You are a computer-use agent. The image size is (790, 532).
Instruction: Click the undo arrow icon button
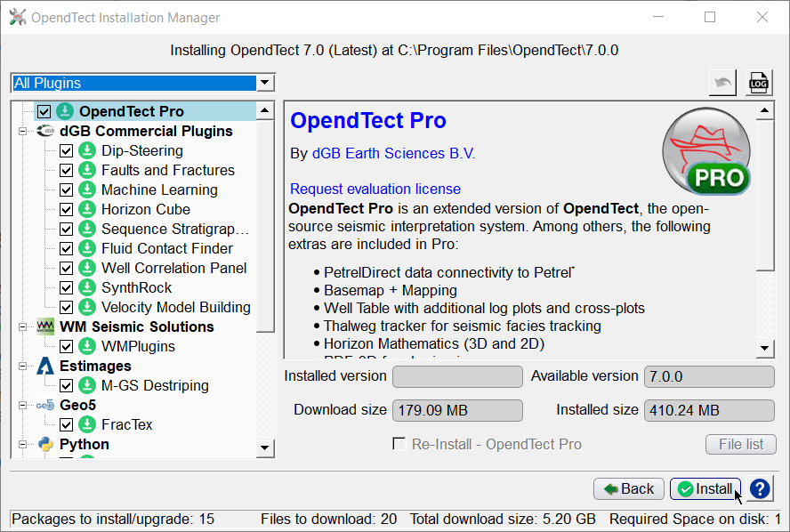[x=723, y=83]
